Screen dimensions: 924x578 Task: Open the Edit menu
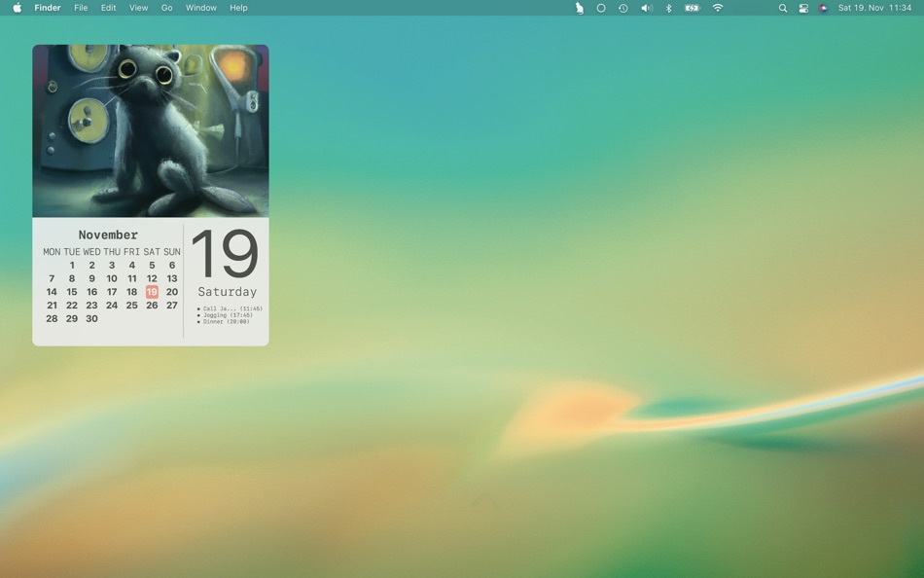pos(108,8)
